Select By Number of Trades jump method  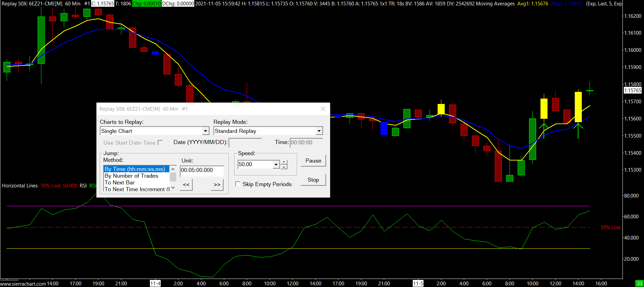pyautogui.click(x=131, y=176)
